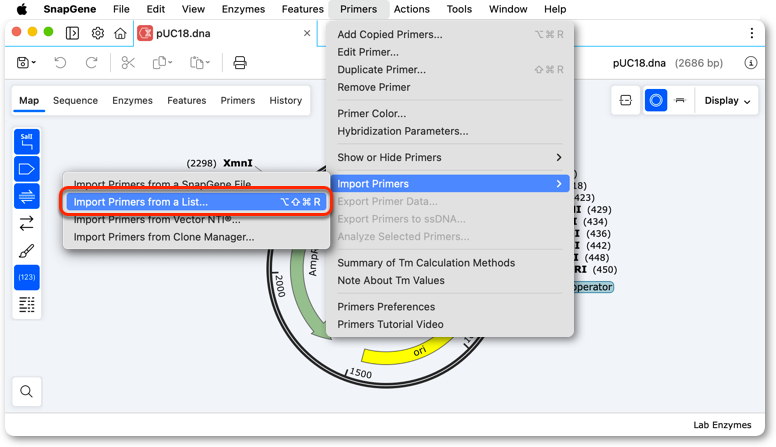Choose Remove Primer menu item
Viewport: 776px width, 447px height.
(x=450, y=87)
